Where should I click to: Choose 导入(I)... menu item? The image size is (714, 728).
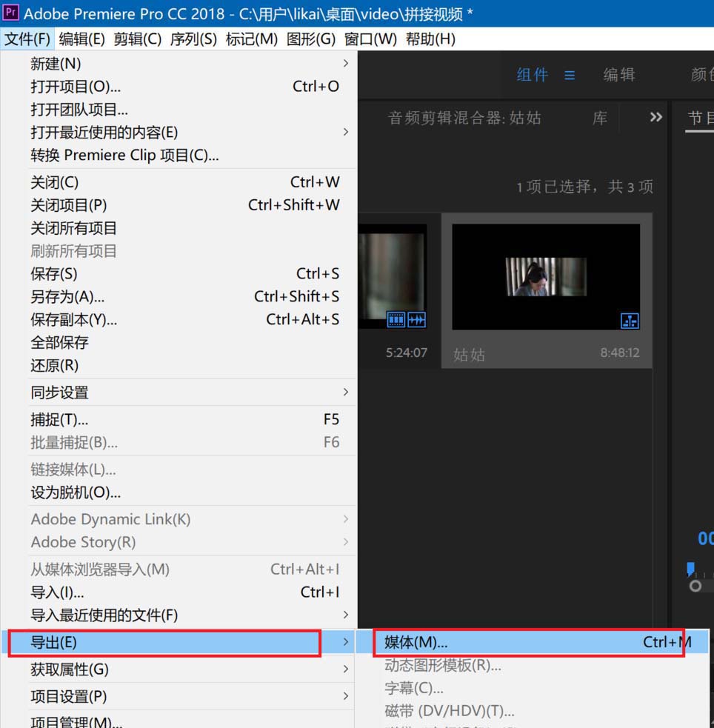coord(179,592)
